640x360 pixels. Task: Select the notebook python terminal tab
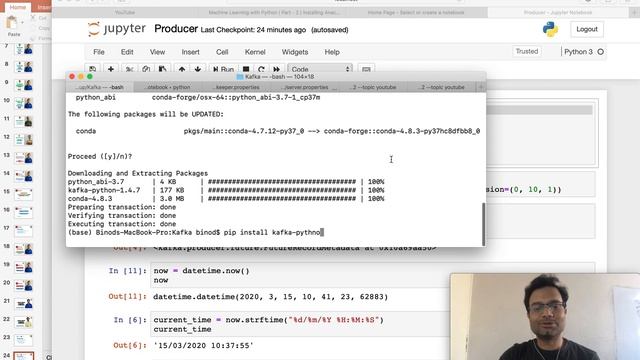168,87
